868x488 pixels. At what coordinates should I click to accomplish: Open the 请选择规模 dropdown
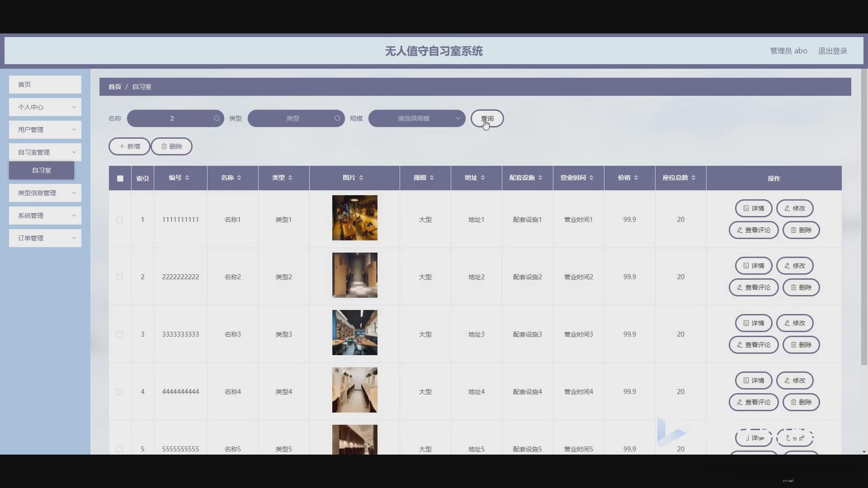pos(416,118)
